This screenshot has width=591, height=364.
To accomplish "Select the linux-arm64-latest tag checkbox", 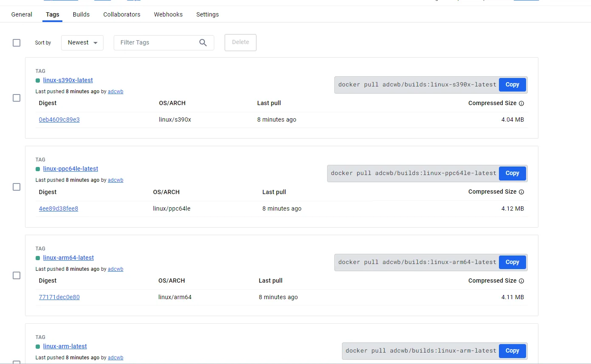I will click(17, 275).
